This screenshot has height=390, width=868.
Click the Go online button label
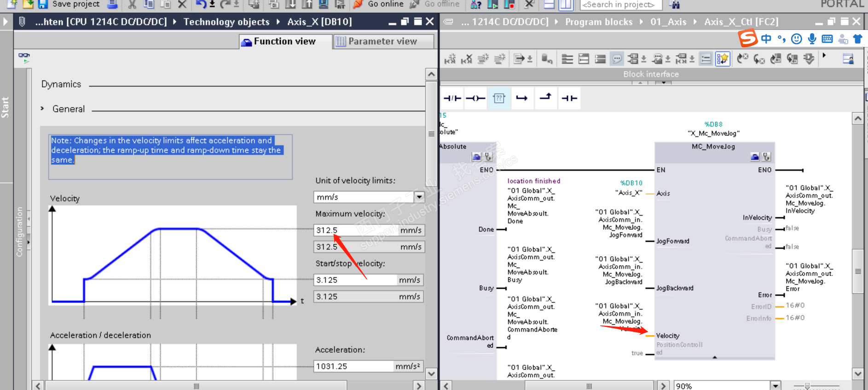pyautogui.click(x=386, y=4)
